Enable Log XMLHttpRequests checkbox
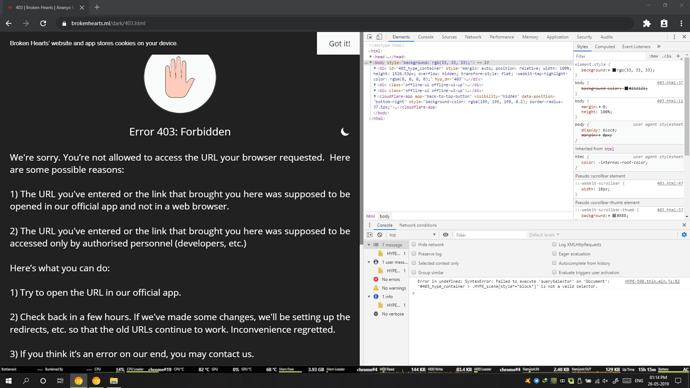 point(554,245)
